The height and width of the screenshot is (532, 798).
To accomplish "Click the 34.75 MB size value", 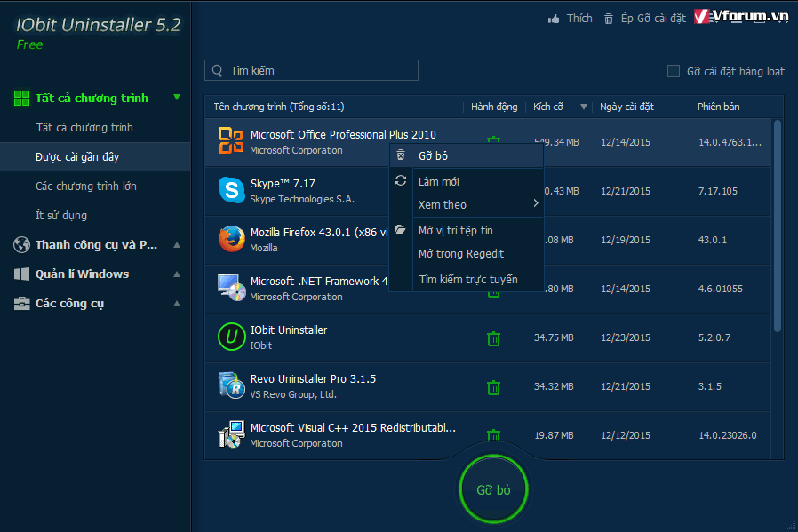I will coord(554,337).
